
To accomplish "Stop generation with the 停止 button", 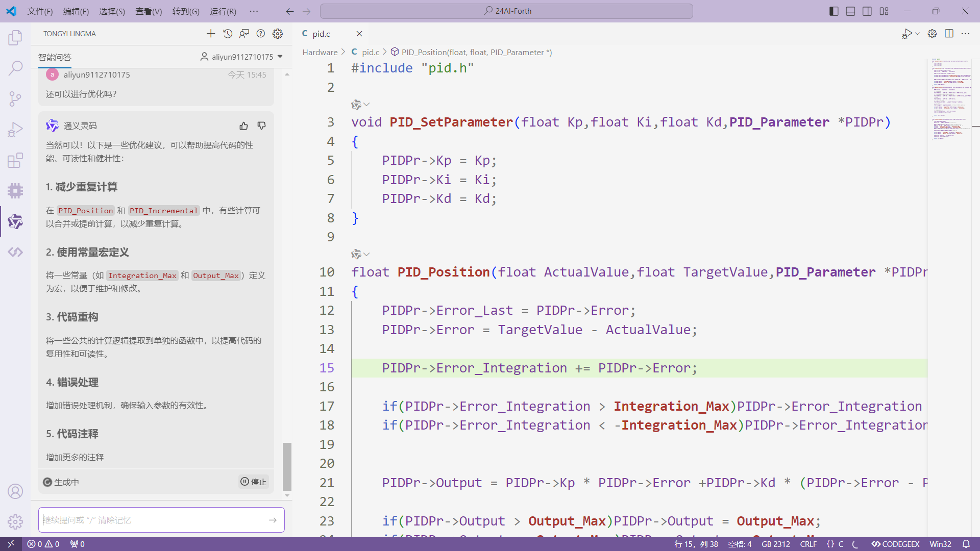I will [x=253, y=482].
